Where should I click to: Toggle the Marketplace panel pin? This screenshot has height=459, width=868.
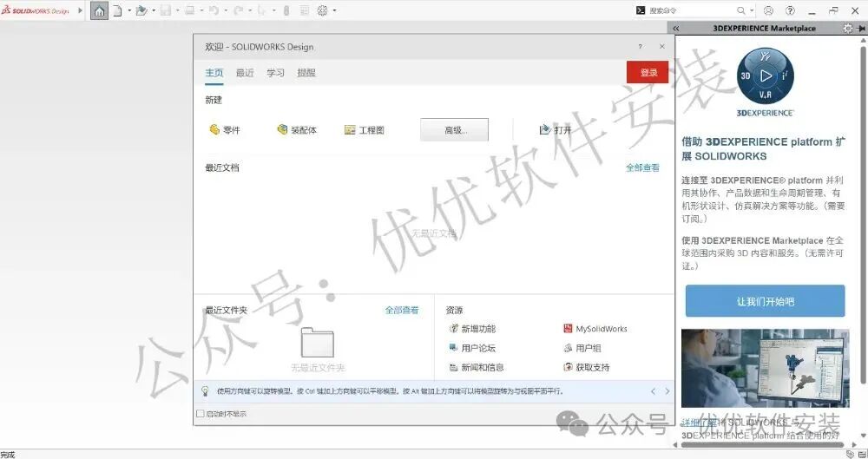click(x=861, y=29)
